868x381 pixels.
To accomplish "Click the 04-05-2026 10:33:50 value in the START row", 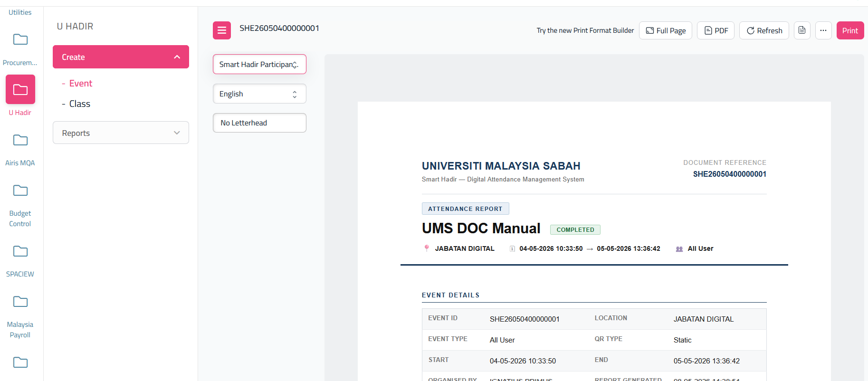I will pyautogui.click(x=523, y=361).
